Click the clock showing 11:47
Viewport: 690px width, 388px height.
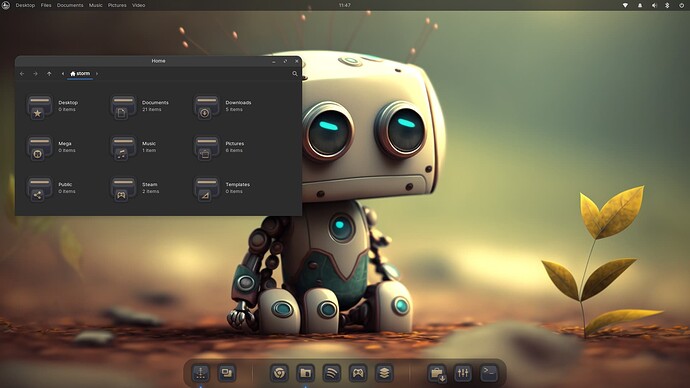click(345, 5)
